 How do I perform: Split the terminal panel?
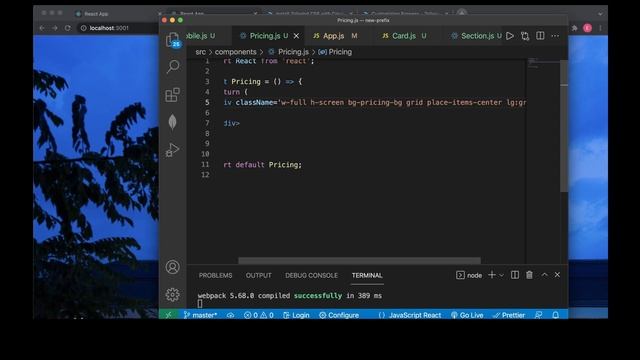click(x=515, y=275)
